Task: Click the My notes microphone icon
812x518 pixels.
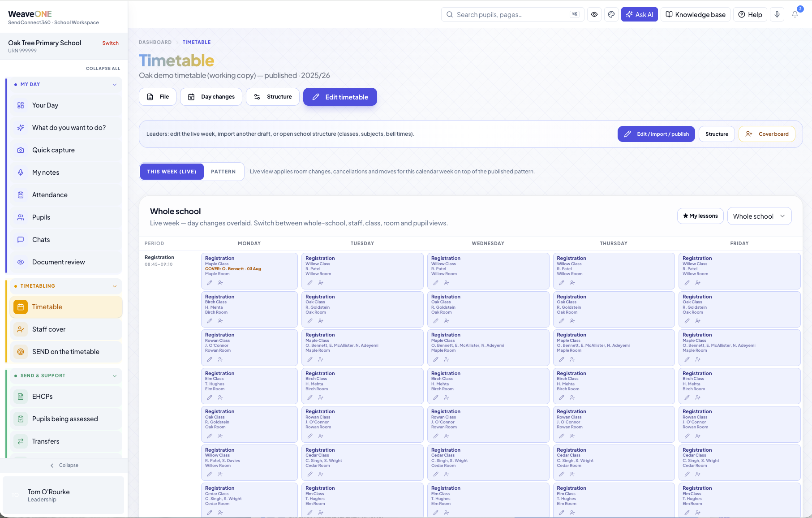Action: (x=21, y=173)
